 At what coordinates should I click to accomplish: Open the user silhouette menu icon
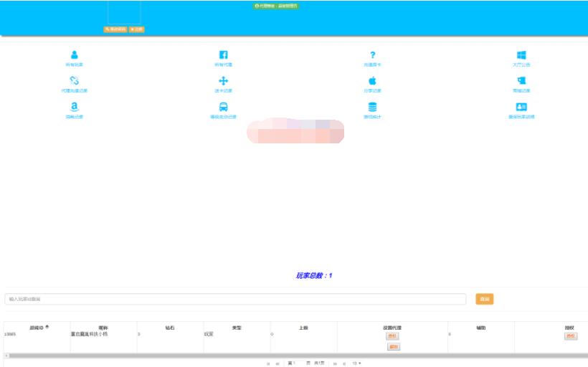point(75,55)
